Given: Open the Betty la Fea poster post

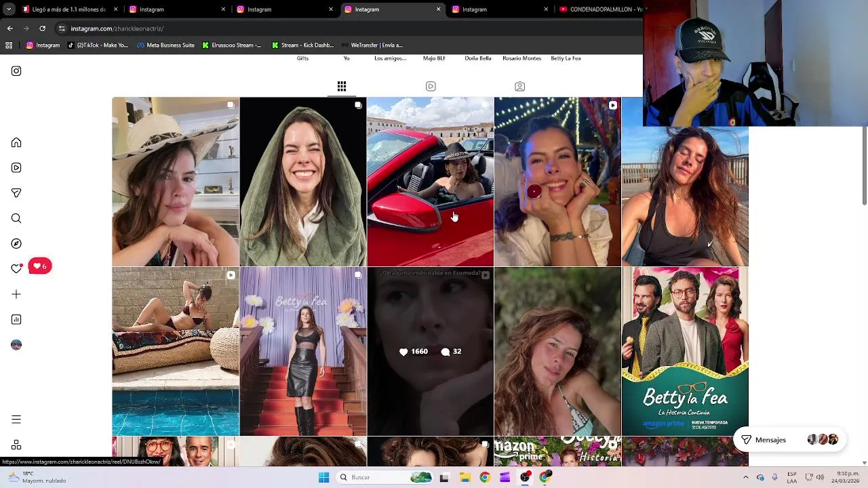Looking at the screenshot, I should coord(685,351).
